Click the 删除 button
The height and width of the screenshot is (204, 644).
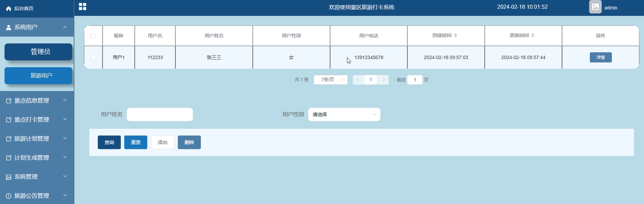(x=189, y=143)
